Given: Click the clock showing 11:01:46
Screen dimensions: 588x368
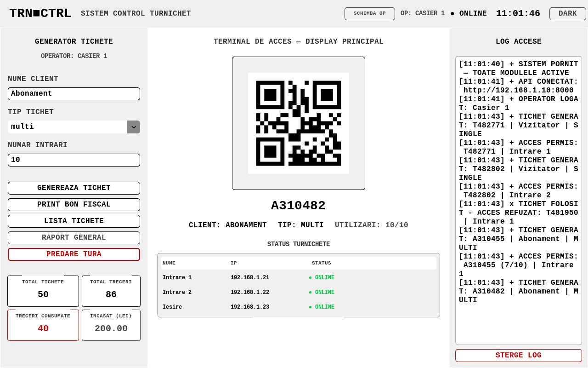Looking at the screenshot, I should [518, 13].
